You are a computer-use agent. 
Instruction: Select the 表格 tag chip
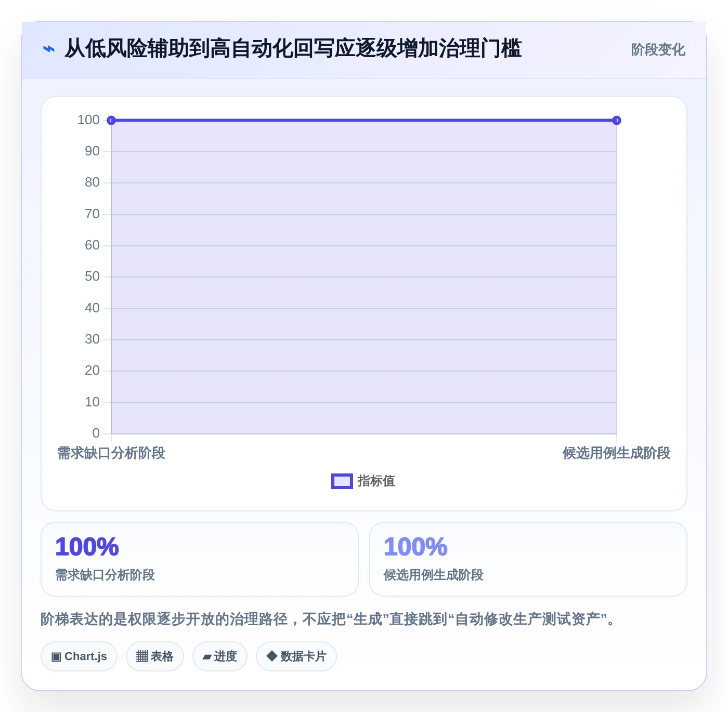[x=155, y=656]
